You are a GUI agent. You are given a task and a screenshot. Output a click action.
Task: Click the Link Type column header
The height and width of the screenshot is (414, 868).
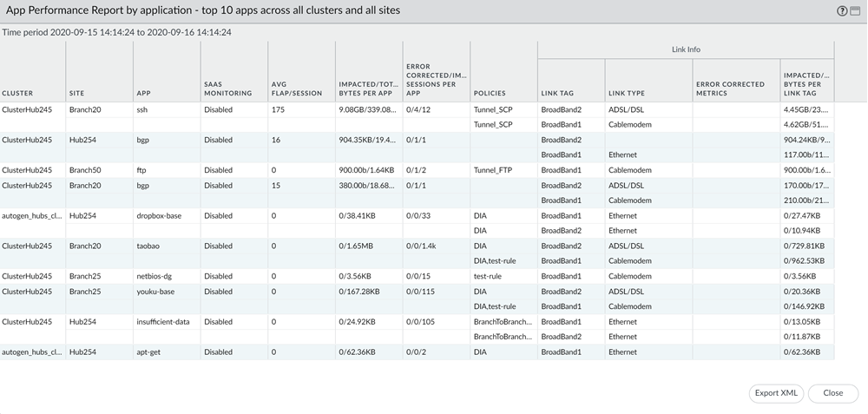click(627, 93)
